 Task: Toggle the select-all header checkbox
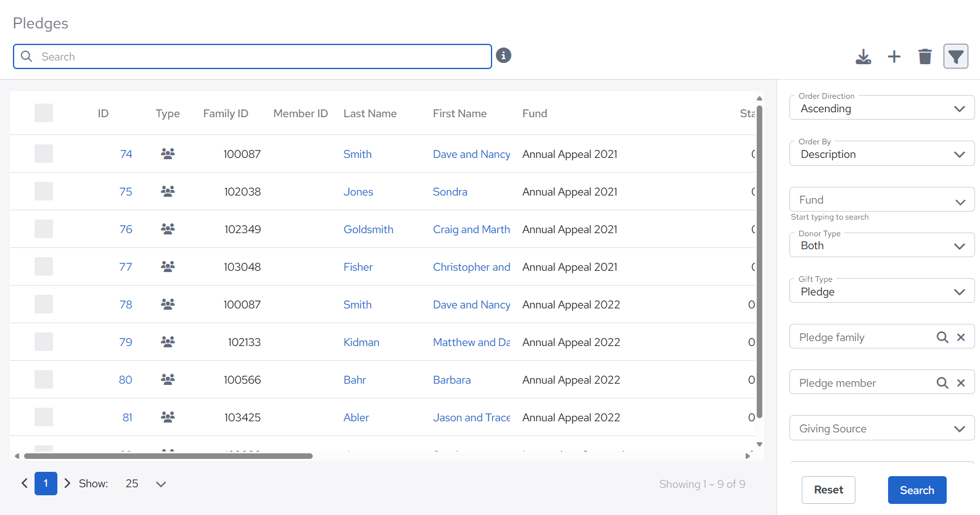point(44,113)
